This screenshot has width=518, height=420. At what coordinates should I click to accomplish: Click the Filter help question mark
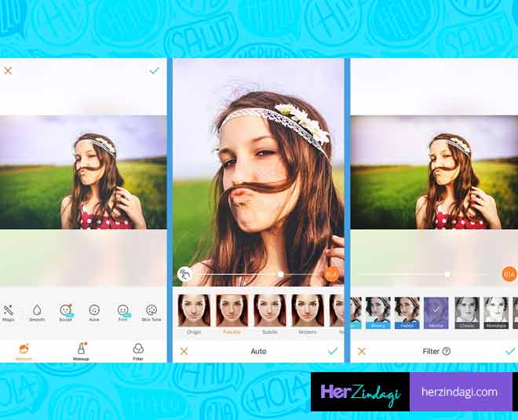[447, 352]
